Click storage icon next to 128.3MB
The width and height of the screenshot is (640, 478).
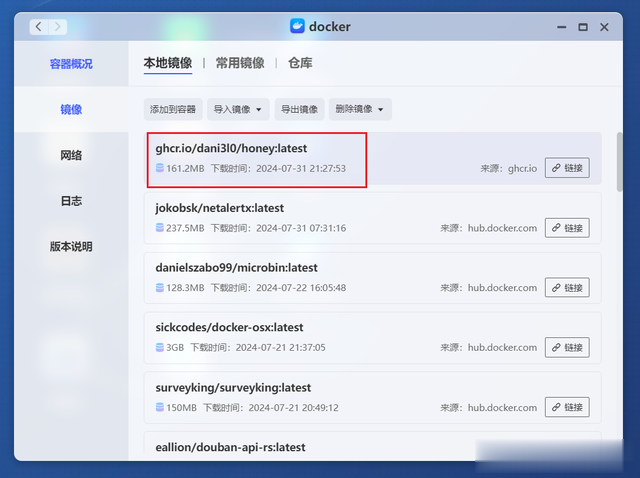point(160,288)
